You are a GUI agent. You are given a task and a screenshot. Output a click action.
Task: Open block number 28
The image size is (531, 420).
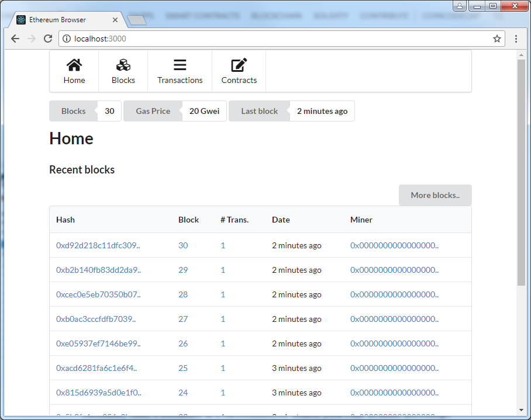(x=183, y=294)
